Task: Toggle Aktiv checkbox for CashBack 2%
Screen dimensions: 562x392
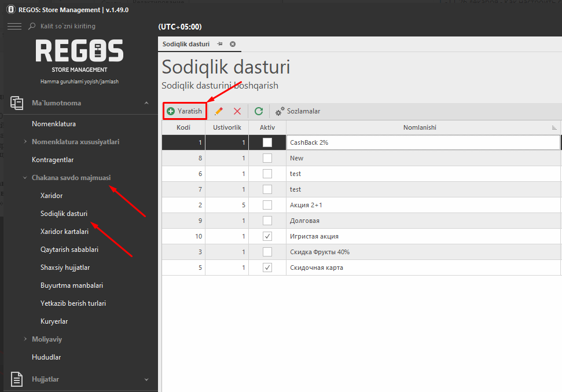Action: tap(267, 142)
